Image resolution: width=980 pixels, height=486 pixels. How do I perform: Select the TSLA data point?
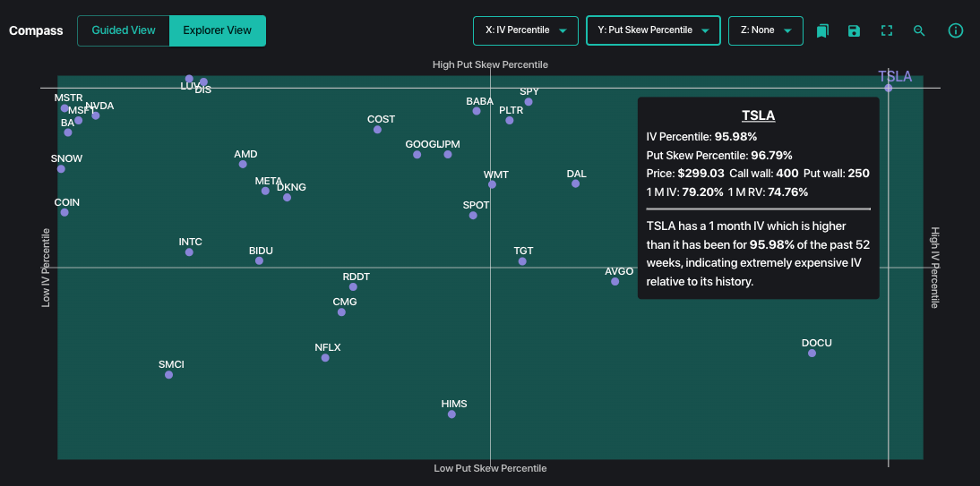pyautogui.click(x=888, y=88)
